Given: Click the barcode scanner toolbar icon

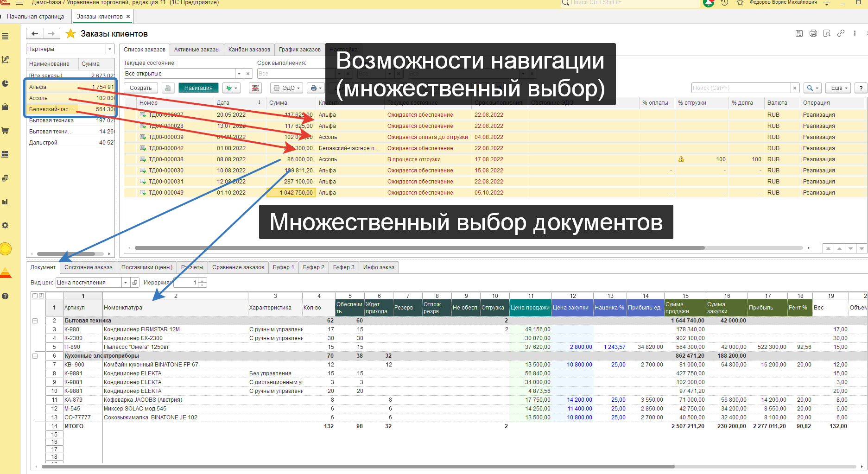Looking at the screenshot, I should coord(255,88).
